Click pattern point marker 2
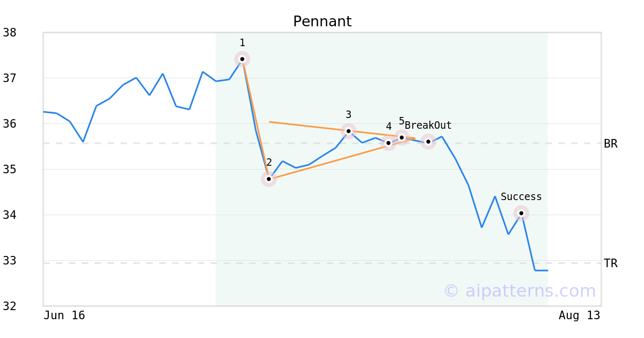Screen dimensions: 644x338 pos(269,179)
